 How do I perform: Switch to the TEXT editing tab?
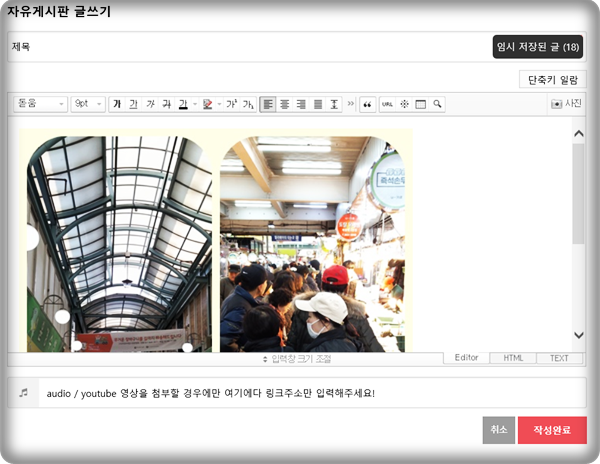pos(559,358)
